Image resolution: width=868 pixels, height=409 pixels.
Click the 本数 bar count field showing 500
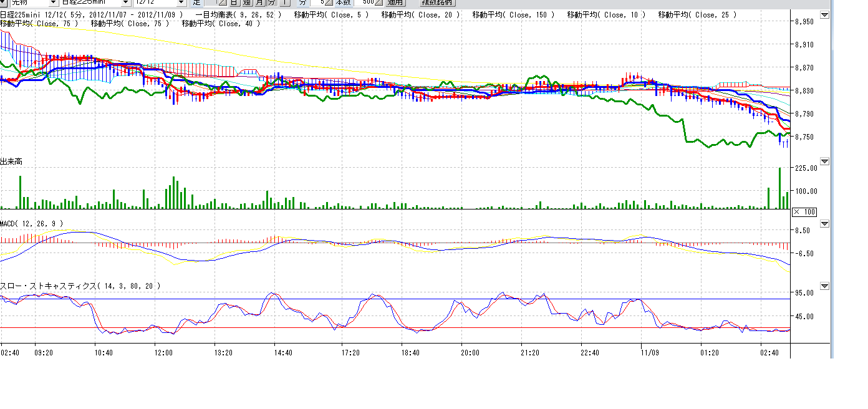(364, 2)
